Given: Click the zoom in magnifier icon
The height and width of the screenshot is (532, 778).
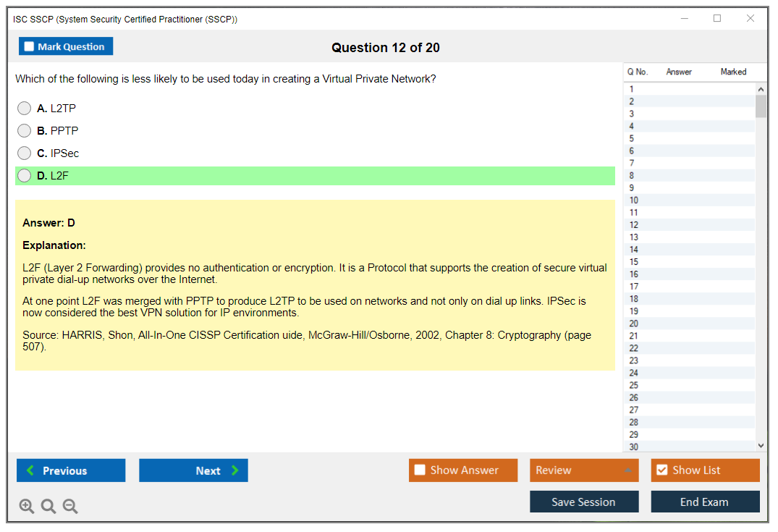Looking at the screenshot, I should pyautogui.click(x=27, y=507).
